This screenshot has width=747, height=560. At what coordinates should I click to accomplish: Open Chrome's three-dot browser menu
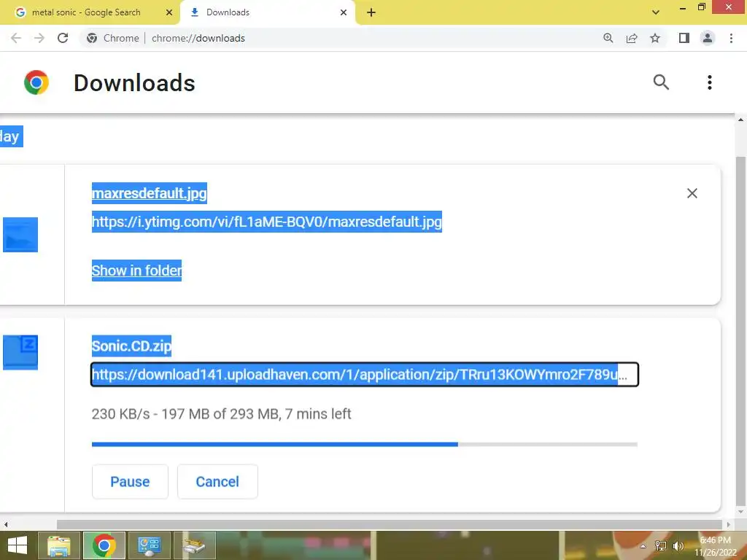(x=731, y=38)
